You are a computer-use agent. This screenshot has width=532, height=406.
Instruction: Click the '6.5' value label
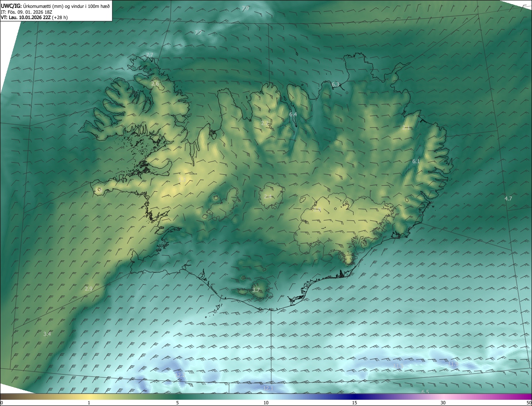pos(425,392)
